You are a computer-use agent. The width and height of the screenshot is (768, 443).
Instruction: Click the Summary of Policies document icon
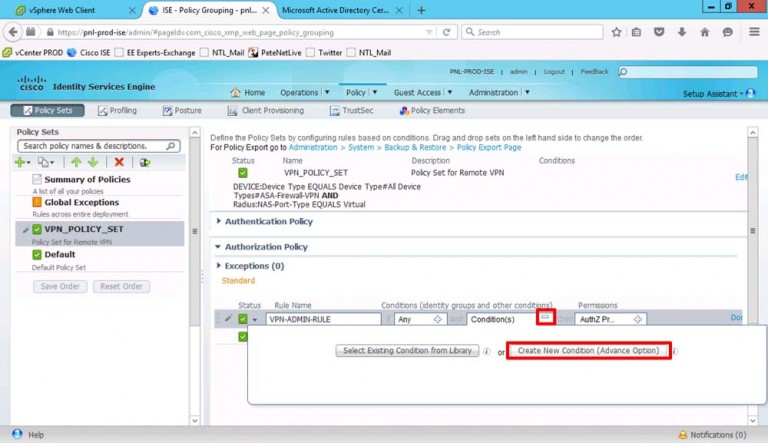37,179
